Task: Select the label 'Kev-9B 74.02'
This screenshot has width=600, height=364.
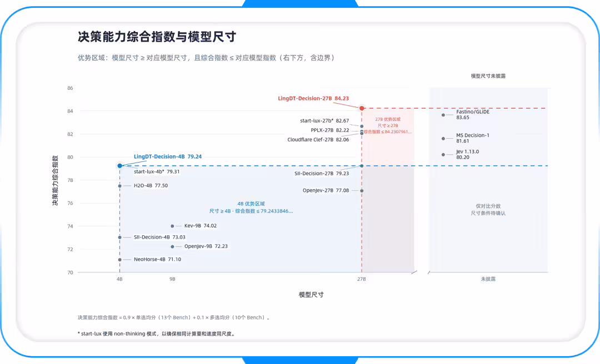Action: pos(201,226)
